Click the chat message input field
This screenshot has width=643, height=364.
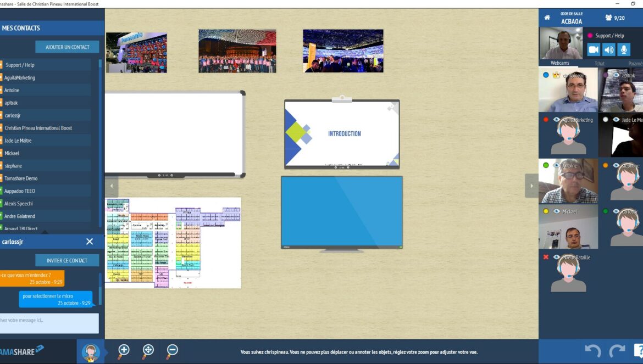pos(49,323)
